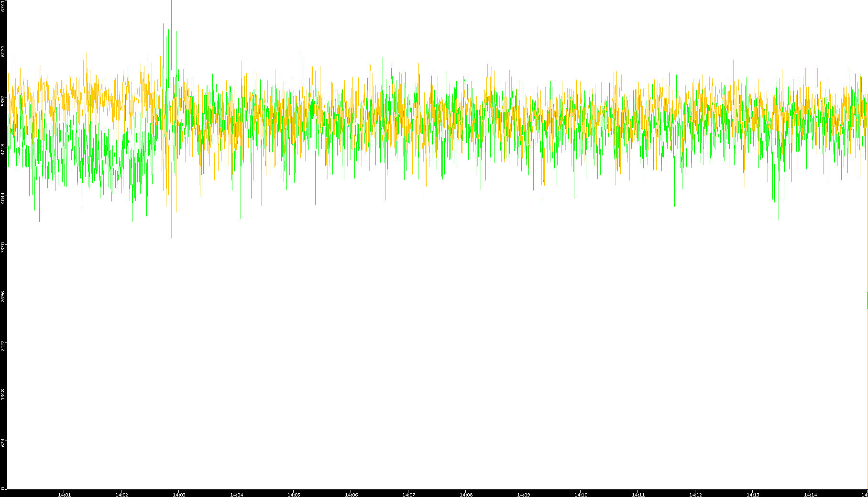
Task: Select the 14:10 time axis marker
Action: 581,495
